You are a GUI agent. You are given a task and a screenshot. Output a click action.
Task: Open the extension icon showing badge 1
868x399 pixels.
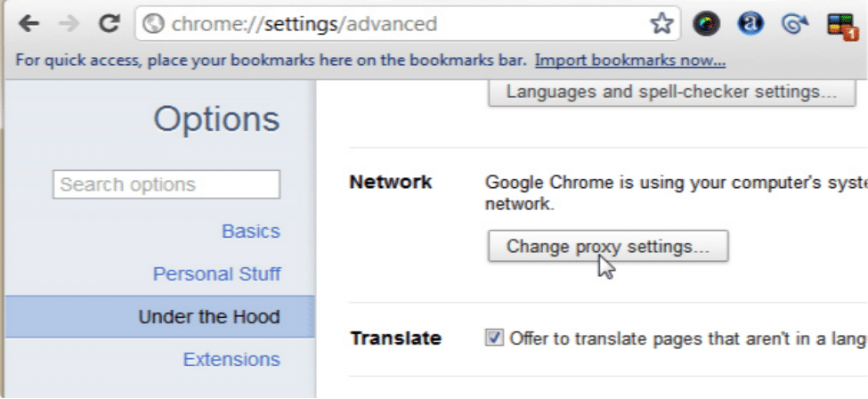[840, 26]
